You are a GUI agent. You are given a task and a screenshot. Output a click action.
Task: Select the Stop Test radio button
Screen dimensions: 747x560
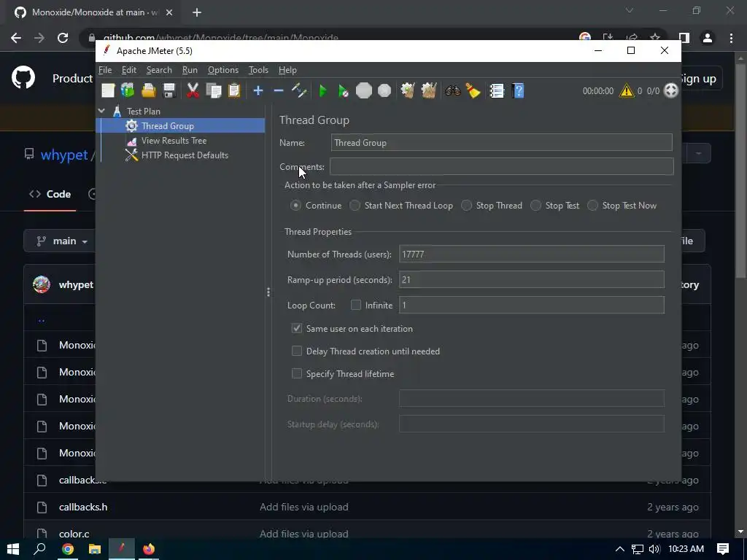tap(535, 205)
